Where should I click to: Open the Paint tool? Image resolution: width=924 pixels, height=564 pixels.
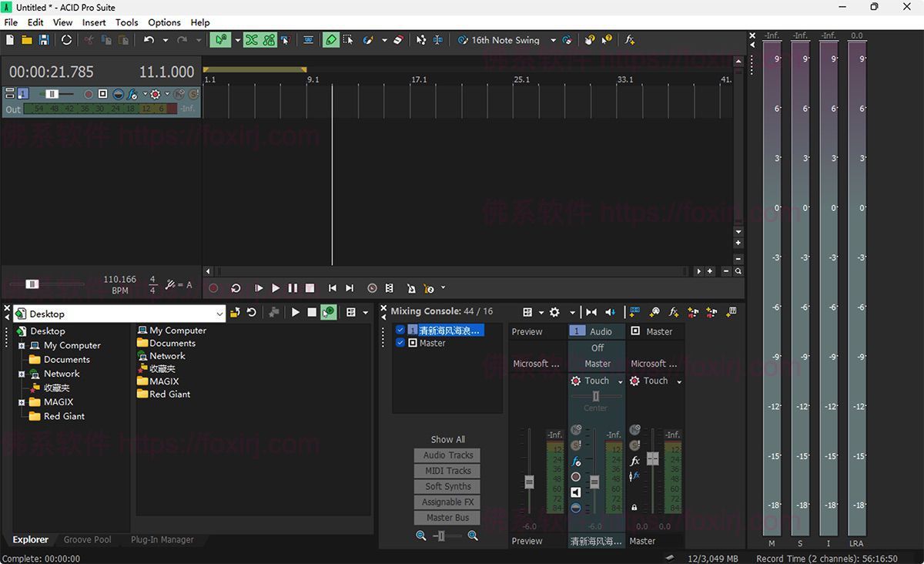(367, 39)
